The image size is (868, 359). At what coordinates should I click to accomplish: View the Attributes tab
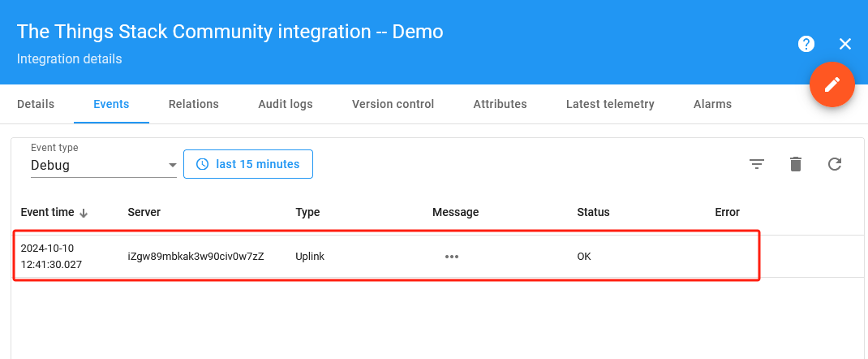pos(500,104)
